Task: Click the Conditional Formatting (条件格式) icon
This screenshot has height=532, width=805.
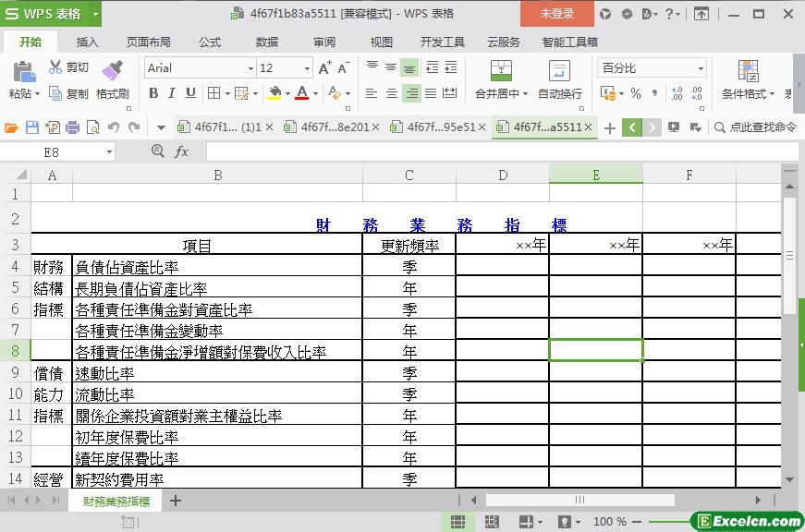Action: pos(748,71)
